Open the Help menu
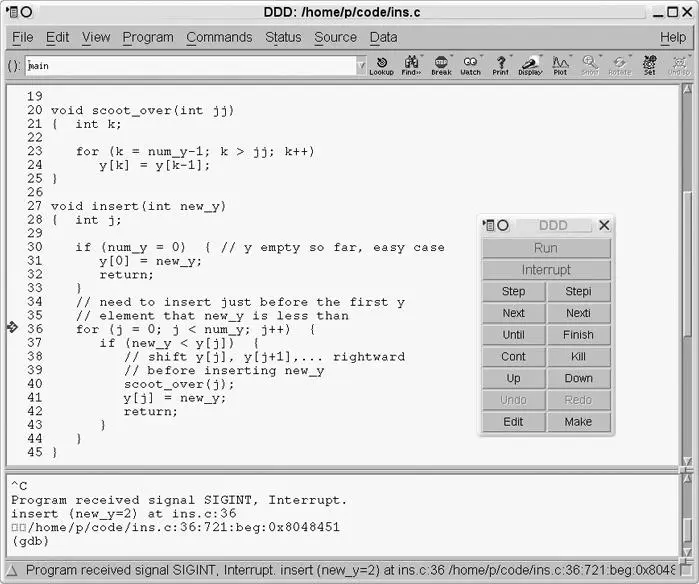 (x=673, y=37)
